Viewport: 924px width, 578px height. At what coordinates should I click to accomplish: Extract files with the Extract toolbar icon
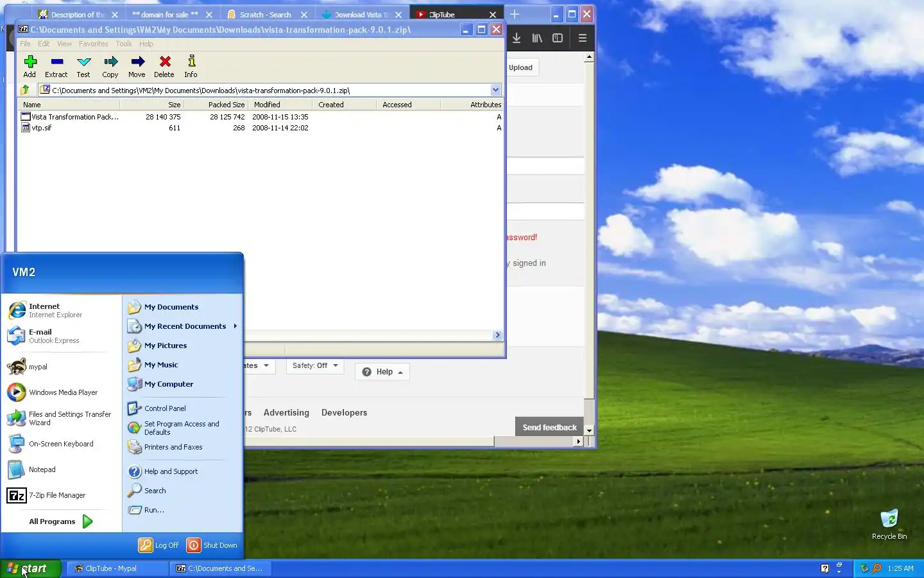pos(56,66)
